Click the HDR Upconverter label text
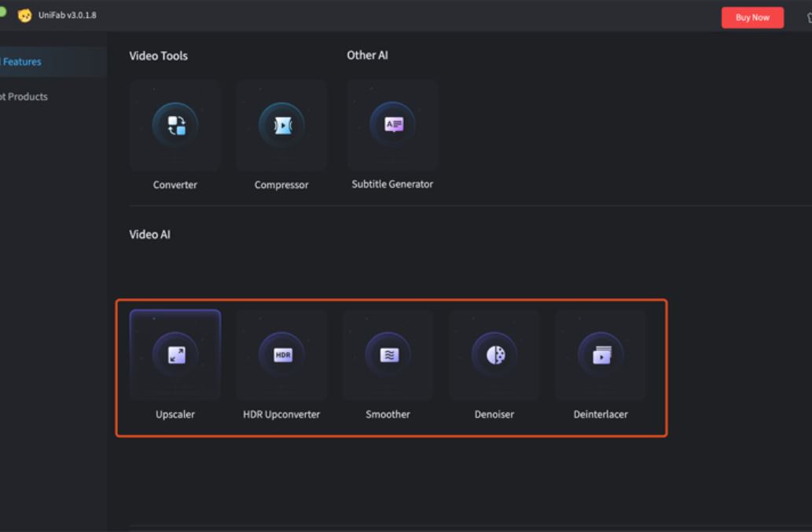812x532 pixels. tap(281, 415)
